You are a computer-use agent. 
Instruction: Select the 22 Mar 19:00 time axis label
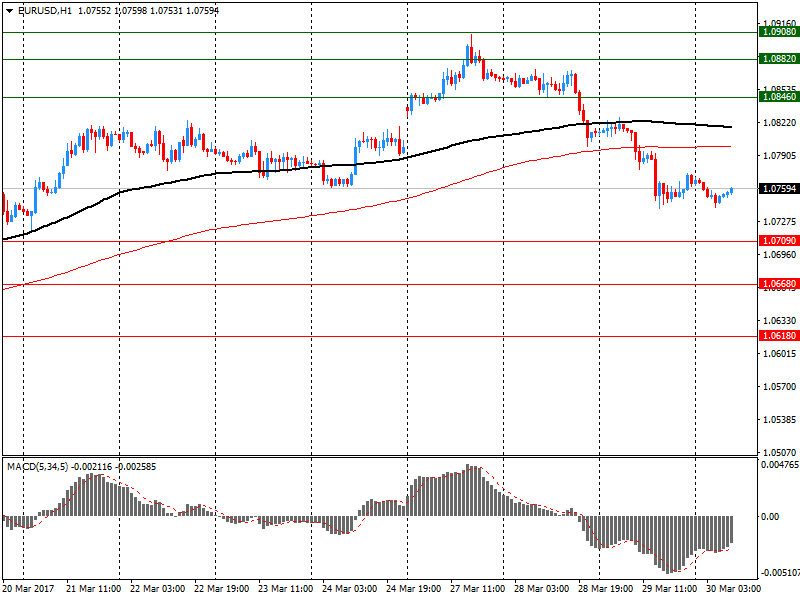[222, 589]
